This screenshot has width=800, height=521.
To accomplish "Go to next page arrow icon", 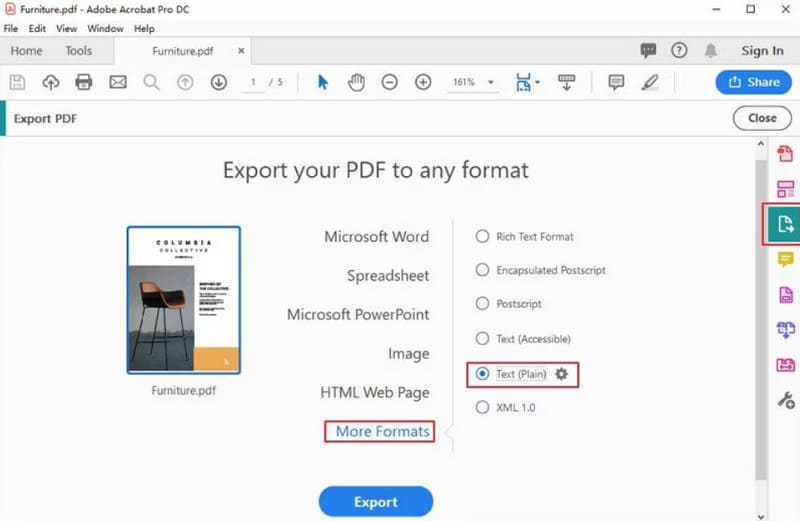I will coord(219,82).
